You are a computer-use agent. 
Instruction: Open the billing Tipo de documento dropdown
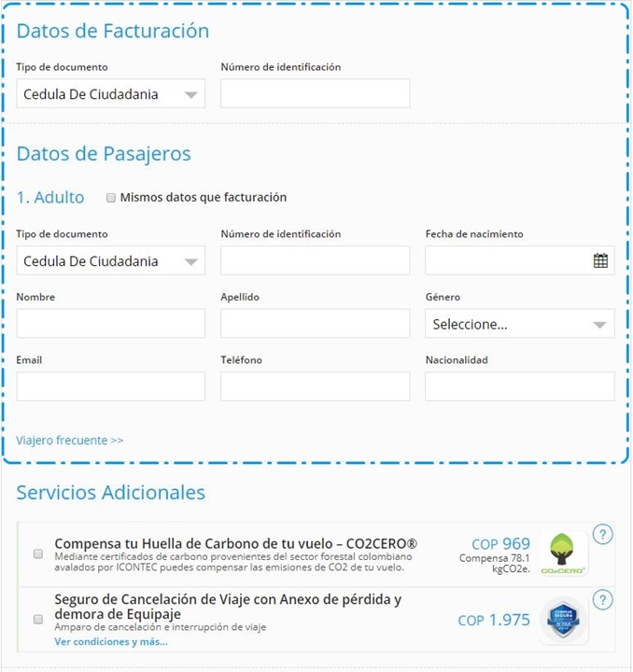point(111,93)
